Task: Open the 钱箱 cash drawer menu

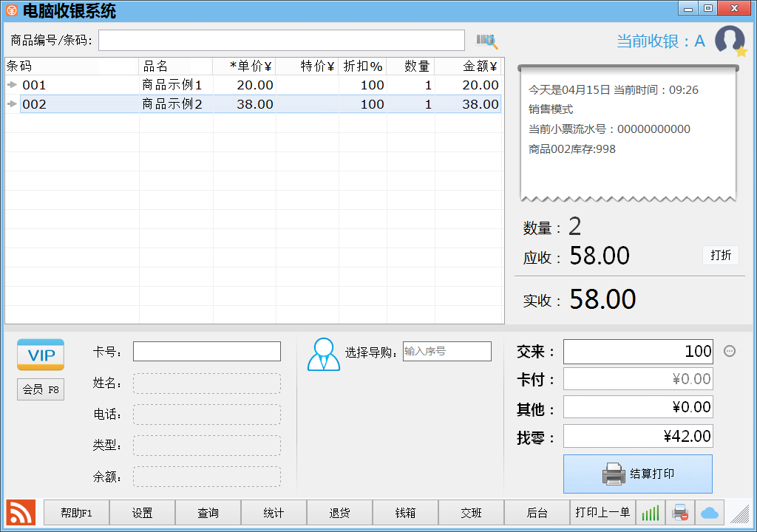Action: (x=404, y=511)
